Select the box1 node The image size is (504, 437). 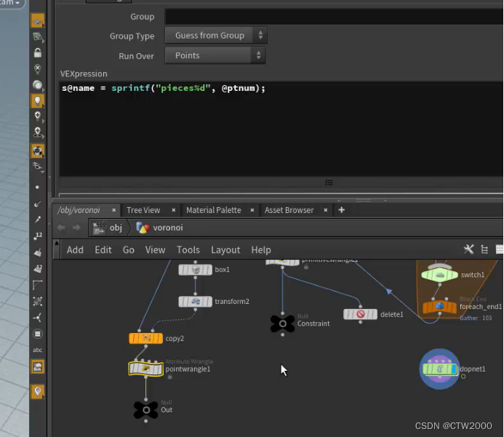pyautogui.click(x=195, y=270)
